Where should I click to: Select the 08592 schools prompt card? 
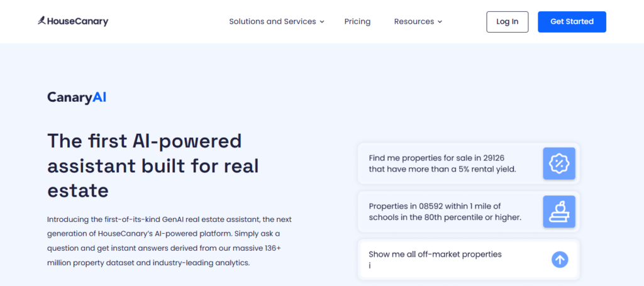click(469, 212)
